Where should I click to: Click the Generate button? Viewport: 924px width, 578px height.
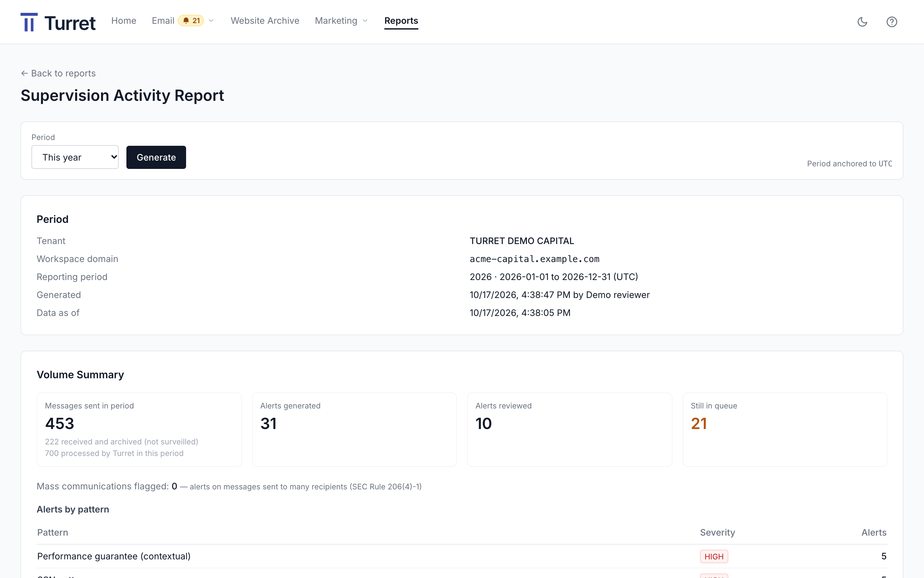(x=156, y=157)
